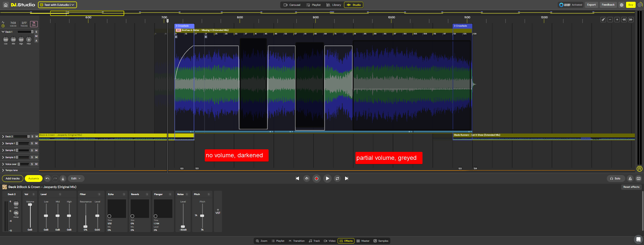Viewport: 644px width, 245px height.
Task: Solo the Sample 1 track
Action: click(x=32, y=143)
